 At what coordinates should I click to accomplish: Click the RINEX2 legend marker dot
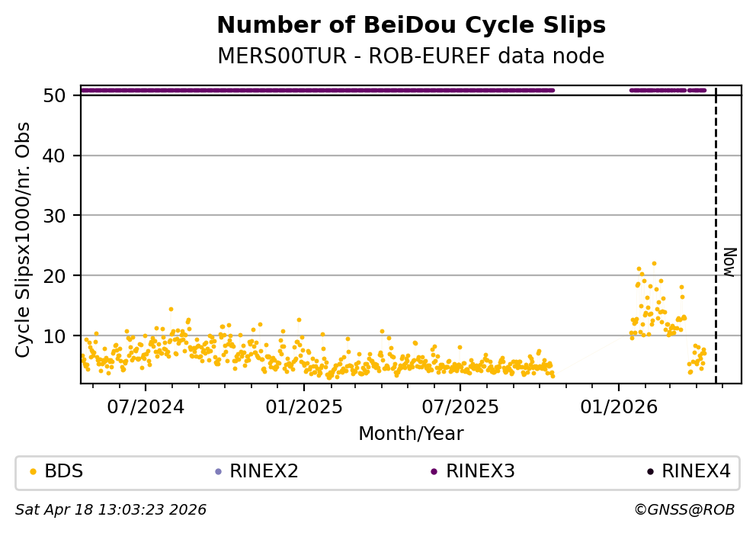[217, 472]
